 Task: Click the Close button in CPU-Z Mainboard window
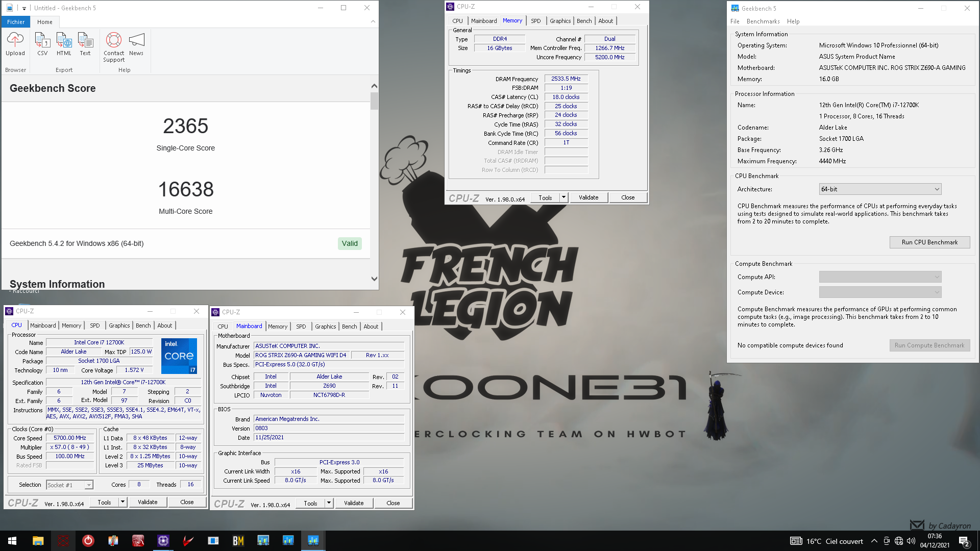tap(393, 503)
